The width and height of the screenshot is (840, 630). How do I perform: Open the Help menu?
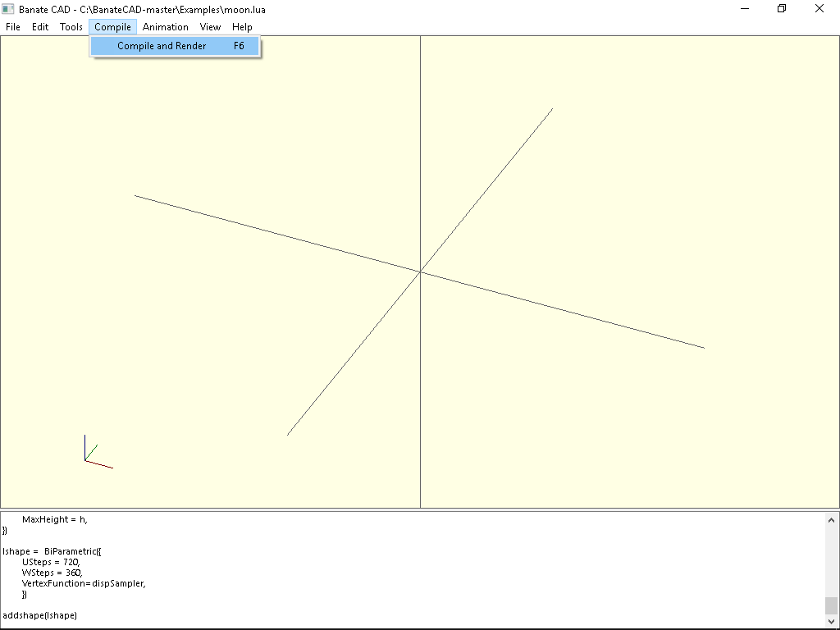point(242,26)
